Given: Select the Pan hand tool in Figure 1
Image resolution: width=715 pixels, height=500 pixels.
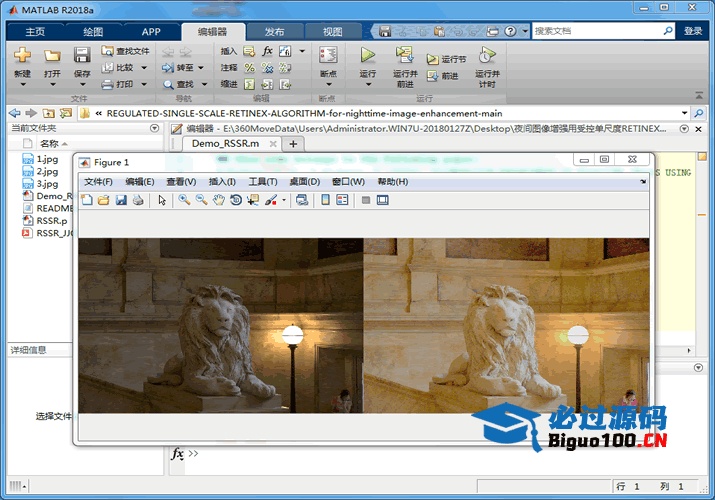Looking at the screenshot, I should (x=218, y=200).
